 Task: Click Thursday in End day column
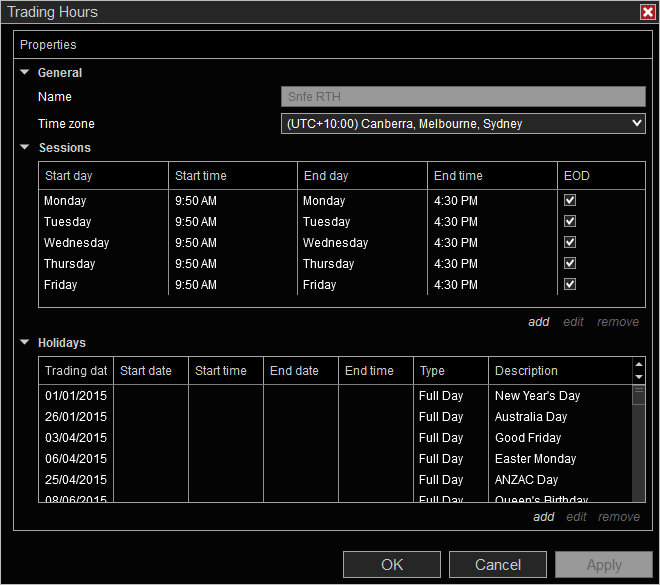(328, 264)
